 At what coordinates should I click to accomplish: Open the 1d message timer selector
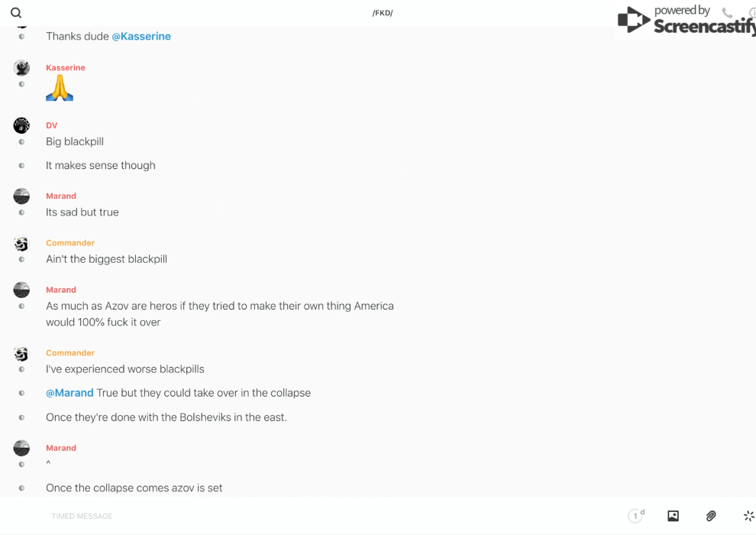pos(636,516)
